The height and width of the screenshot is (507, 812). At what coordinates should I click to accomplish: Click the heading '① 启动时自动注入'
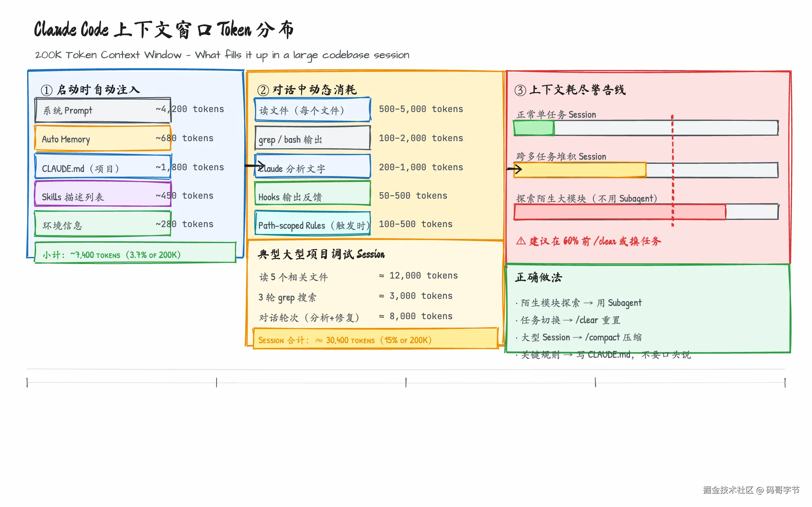click(90, 90)
